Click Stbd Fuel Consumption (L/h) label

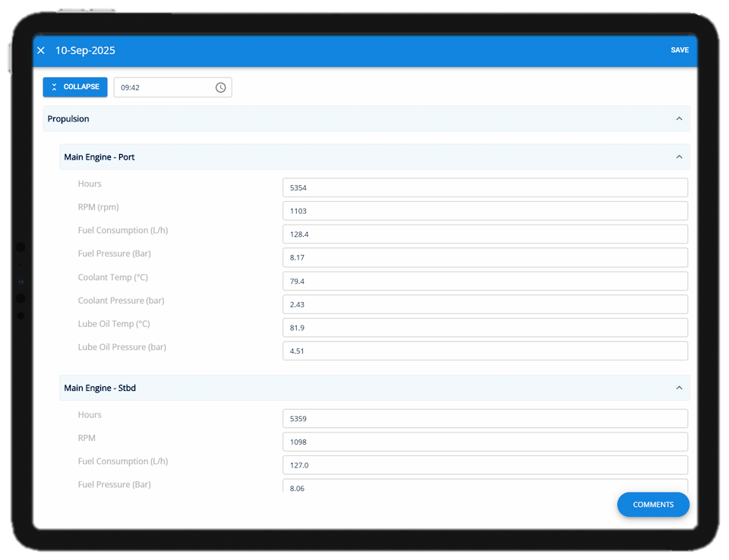[123, 461]
